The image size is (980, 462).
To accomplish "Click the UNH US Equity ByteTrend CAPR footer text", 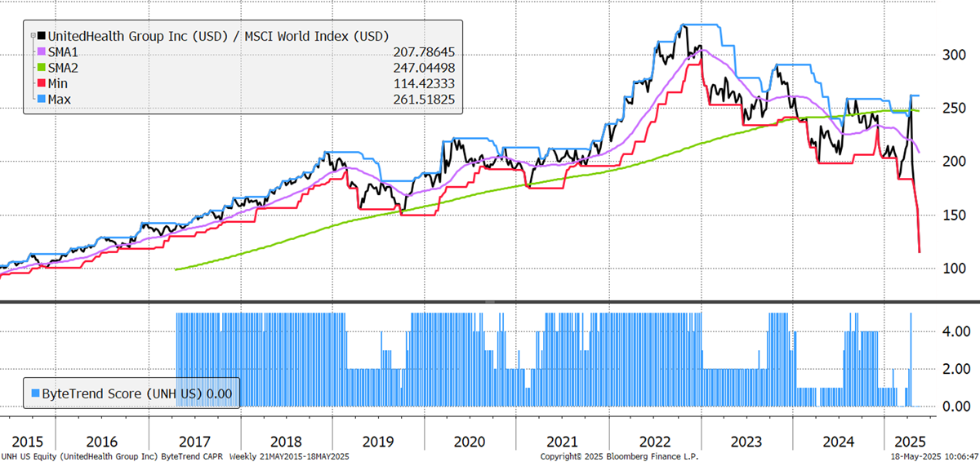I will pyautogui.click(x=176, y=455).
